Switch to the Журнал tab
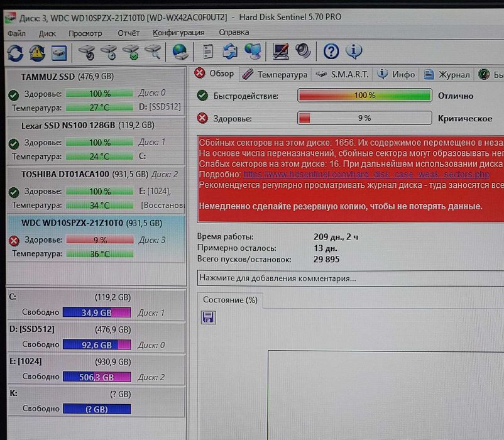Screen dimensions: 504x440 pyautogui.click(x=447, y=75)
